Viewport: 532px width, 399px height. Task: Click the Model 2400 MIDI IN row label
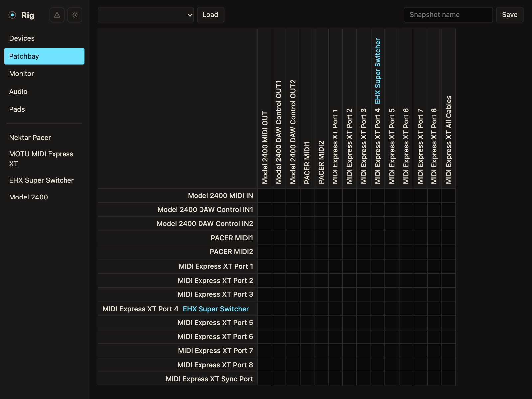point(220,196)
